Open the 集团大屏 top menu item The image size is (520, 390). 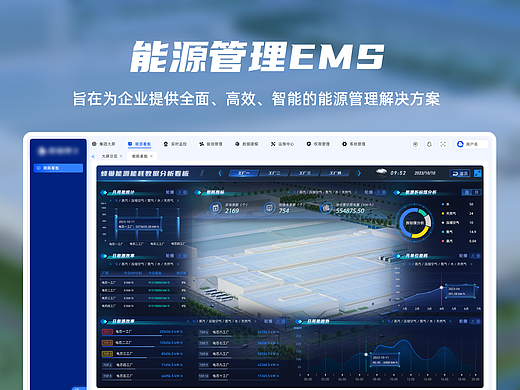[x=104, y=144]
